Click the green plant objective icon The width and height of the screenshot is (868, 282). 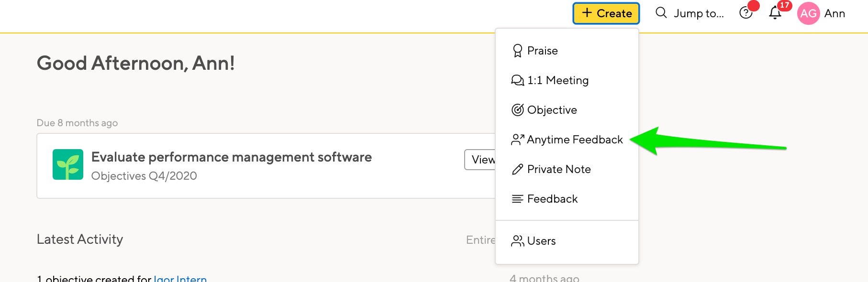coord(67,165)
